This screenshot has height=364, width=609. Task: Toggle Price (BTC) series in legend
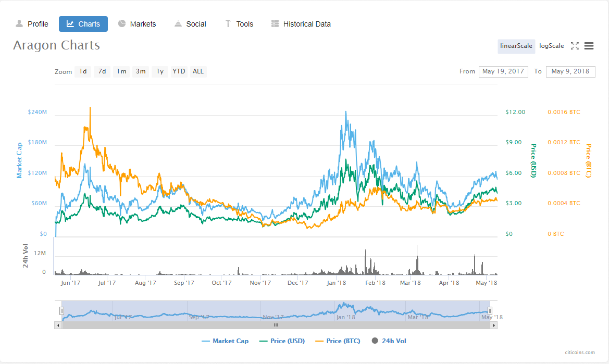coord(338,341)
